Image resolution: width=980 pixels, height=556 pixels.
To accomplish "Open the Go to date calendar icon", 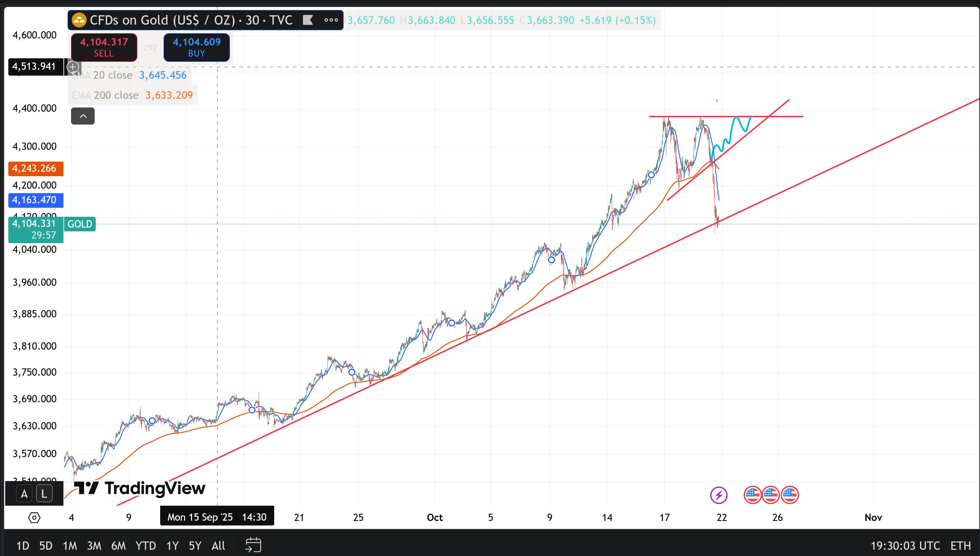I will click(253, 545).
